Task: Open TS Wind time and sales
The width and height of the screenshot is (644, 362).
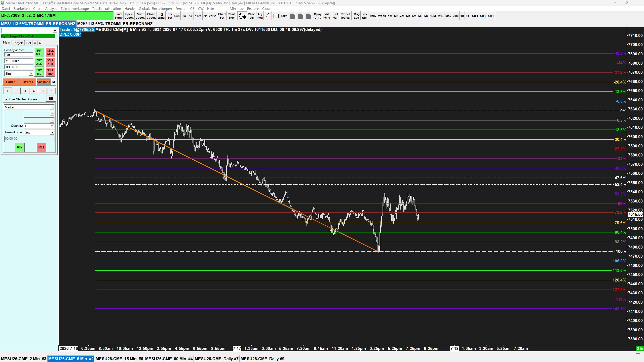Action: coord(161,16)
